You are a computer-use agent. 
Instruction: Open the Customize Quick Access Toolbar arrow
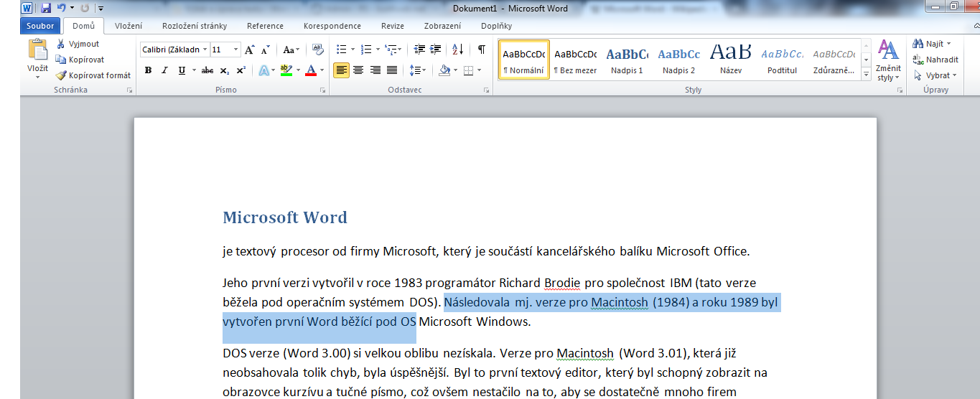[x=101, y=9]
